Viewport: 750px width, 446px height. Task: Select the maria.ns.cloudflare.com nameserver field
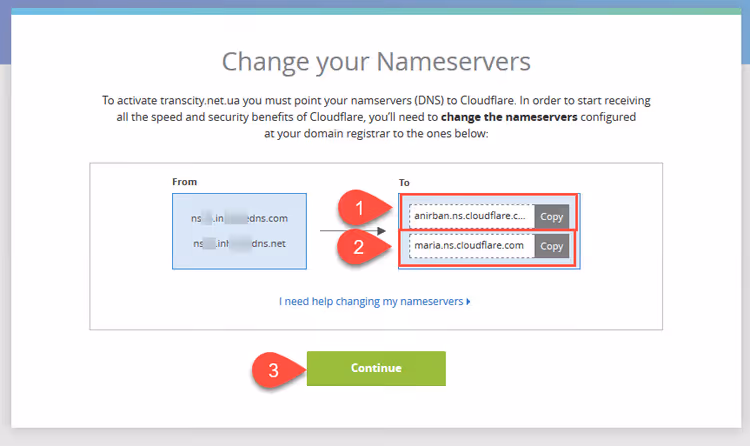472,246
